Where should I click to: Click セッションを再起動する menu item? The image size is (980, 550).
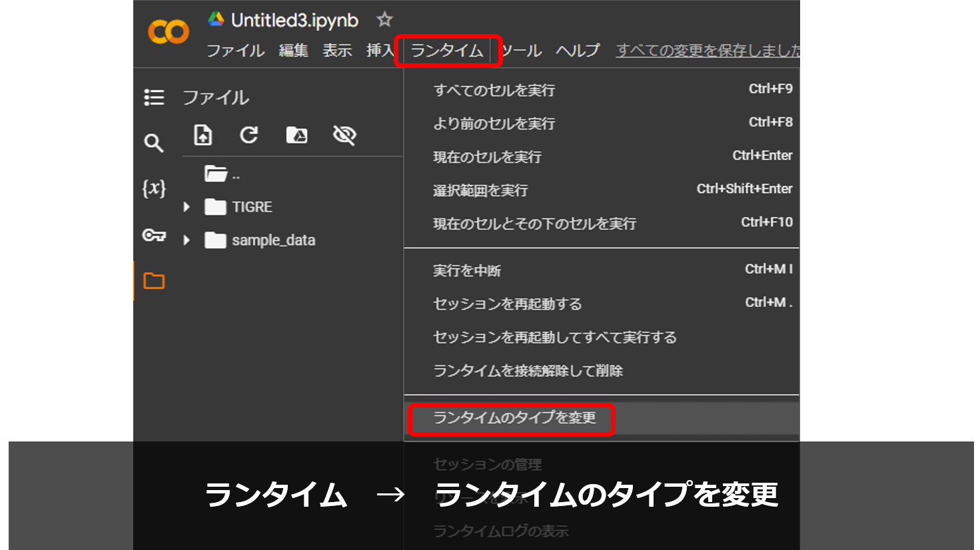click(507, 304)
